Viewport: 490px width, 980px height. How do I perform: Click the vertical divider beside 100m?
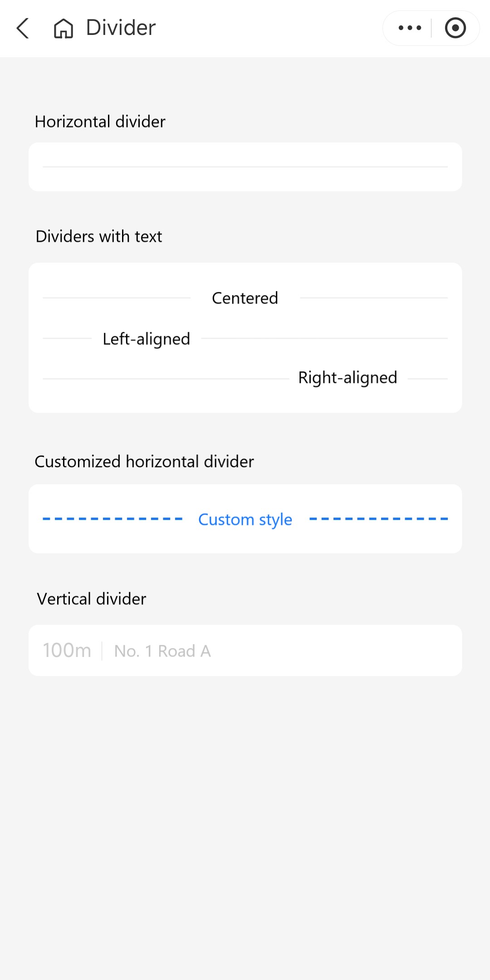click(x=102, y=651)
